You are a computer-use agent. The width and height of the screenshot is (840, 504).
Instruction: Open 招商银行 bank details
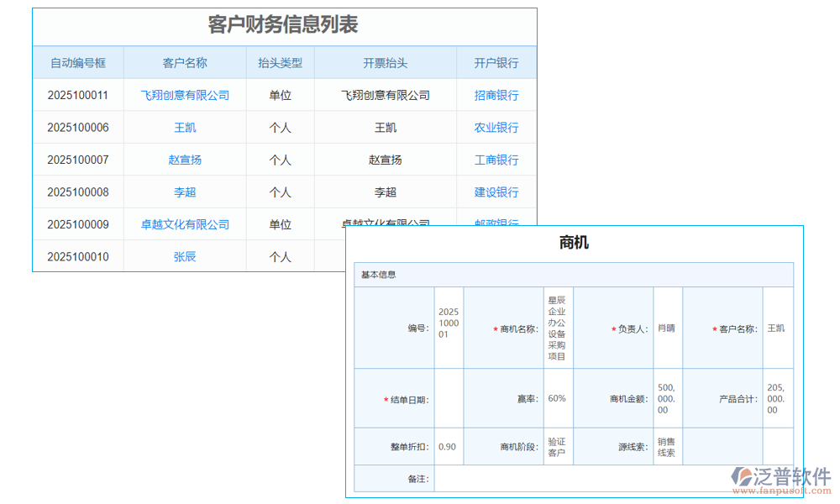[x=496, y=95]
